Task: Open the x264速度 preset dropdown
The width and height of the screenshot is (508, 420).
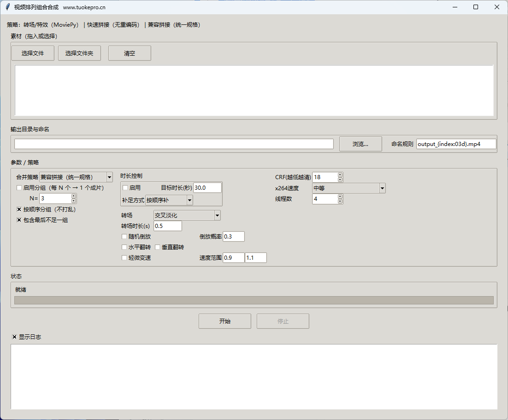Action: coord(382,188)
